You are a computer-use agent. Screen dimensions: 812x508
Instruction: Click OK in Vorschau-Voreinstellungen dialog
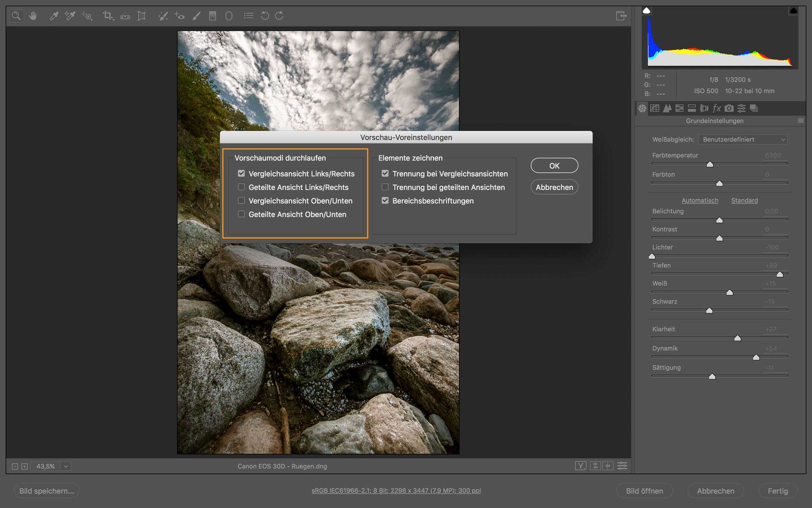point(554,165)
